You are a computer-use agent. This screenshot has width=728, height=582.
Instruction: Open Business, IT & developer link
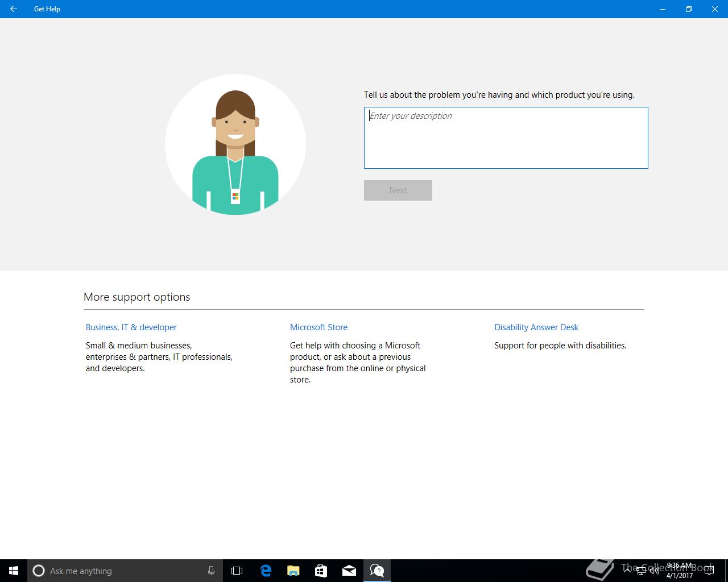(131, 327)
